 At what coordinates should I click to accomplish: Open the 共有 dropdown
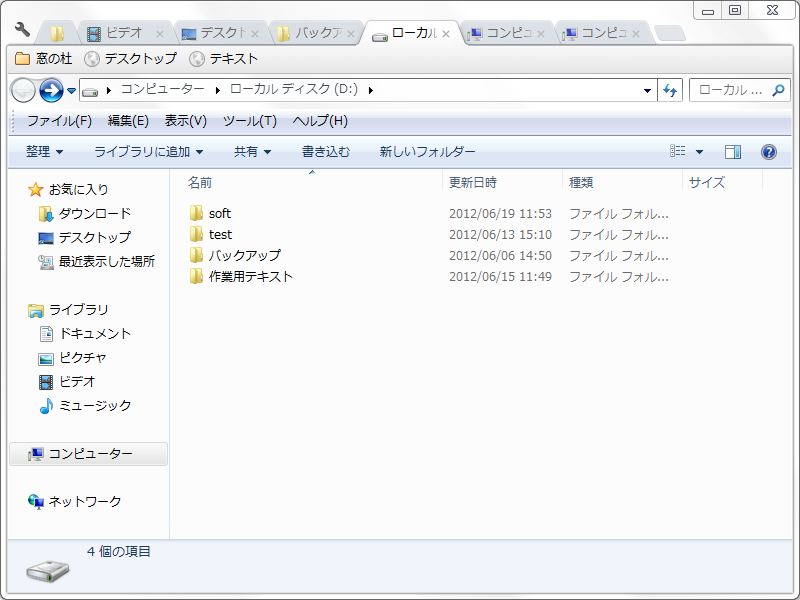click(252, 152)
